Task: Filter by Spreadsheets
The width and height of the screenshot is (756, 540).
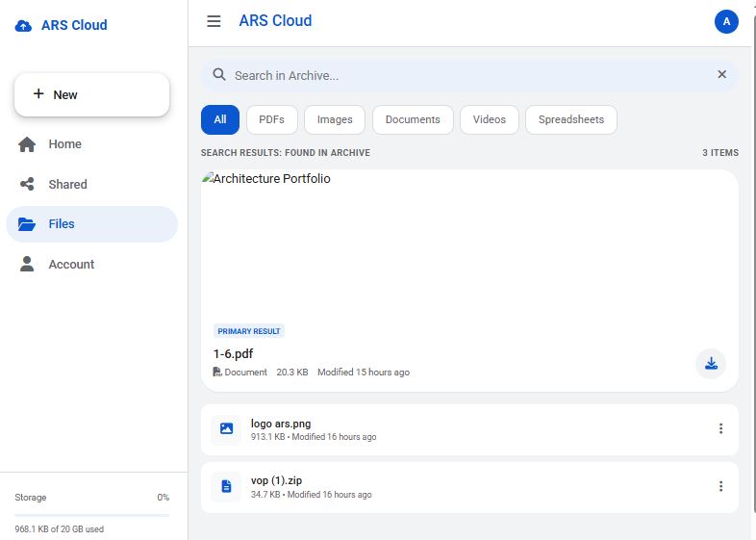Action: tap(571, 119)
